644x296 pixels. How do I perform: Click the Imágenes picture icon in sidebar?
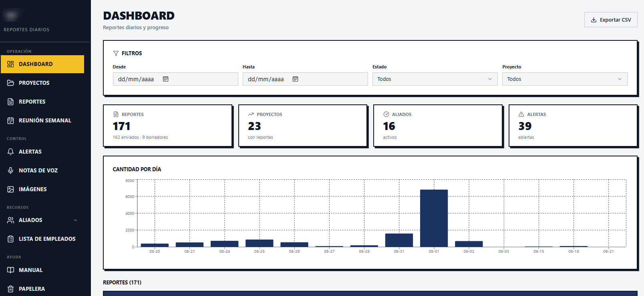[x=11, y=189]
